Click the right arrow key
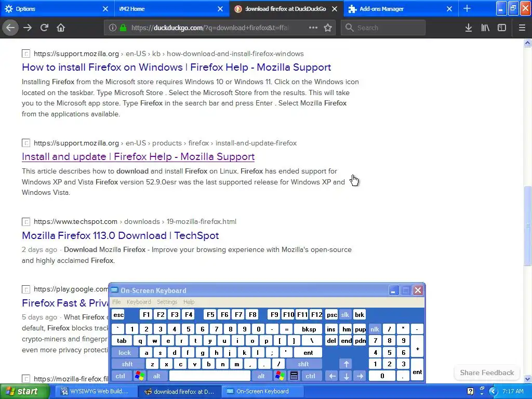Screen dimensions: 532x399 [360, 376]
